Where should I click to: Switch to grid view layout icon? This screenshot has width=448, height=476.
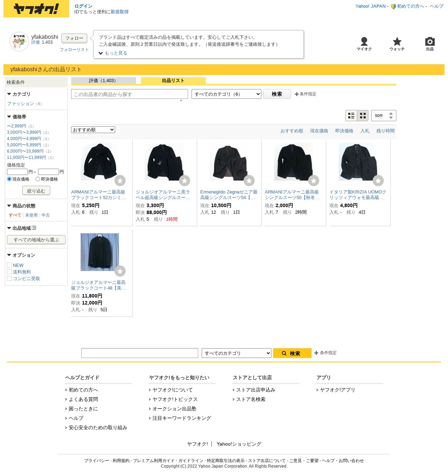(363, 116)
